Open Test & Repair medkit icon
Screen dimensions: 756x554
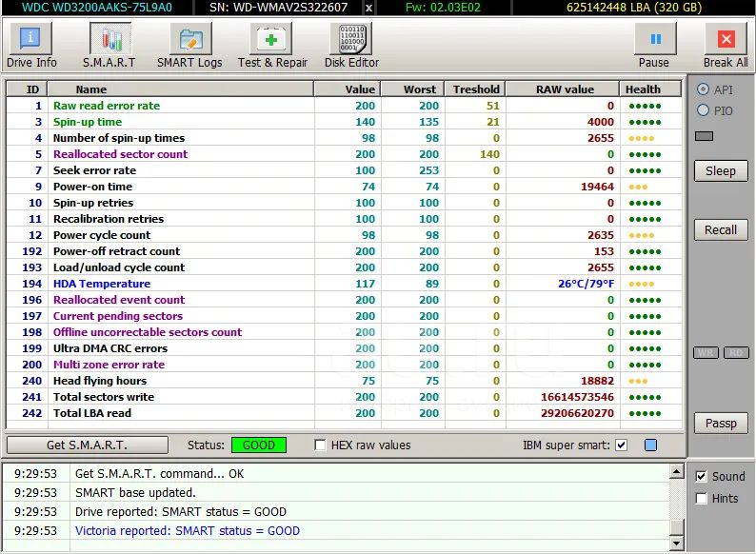[271, 39]
